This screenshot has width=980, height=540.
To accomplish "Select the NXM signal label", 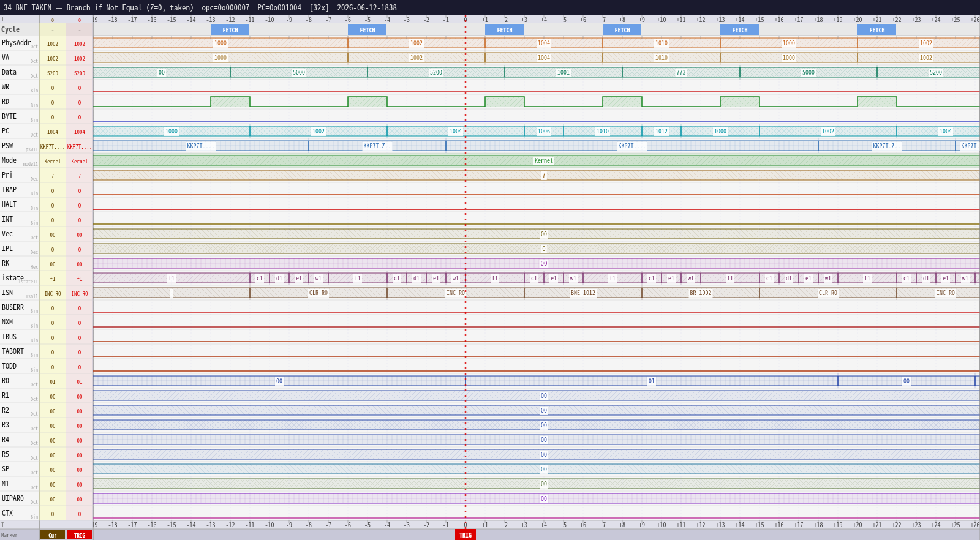I will (x=7, y=322).
